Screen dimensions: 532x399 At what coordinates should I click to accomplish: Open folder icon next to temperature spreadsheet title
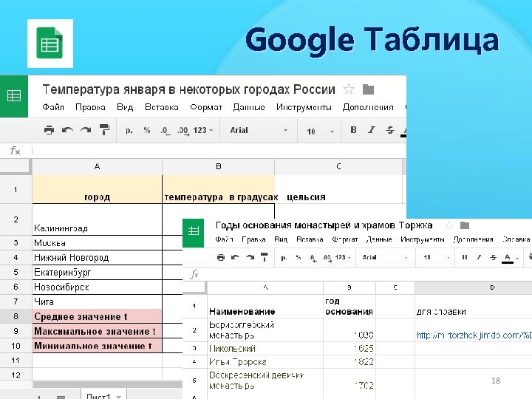click(368, 89)
